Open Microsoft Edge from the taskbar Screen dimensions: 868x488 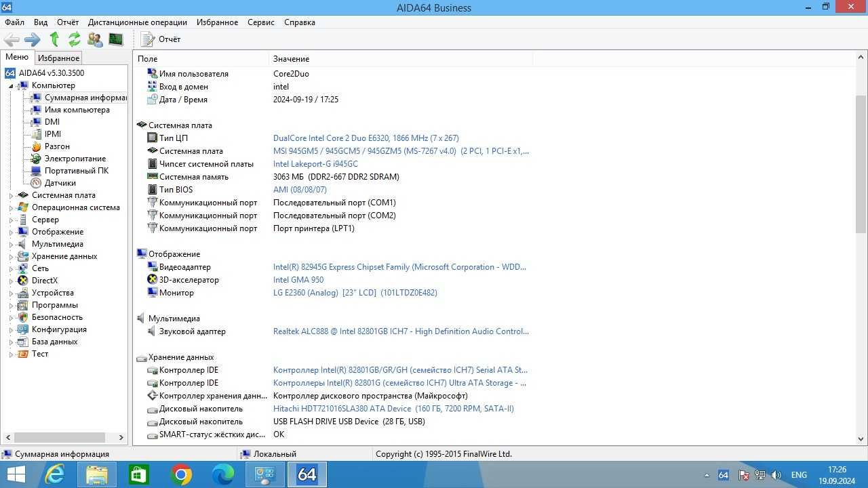point(223,474)
